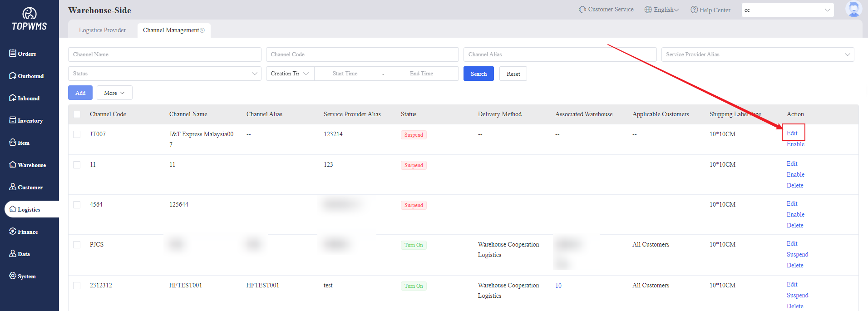
Task: Check the JT007 row checkbox
Action: point(77,134)
